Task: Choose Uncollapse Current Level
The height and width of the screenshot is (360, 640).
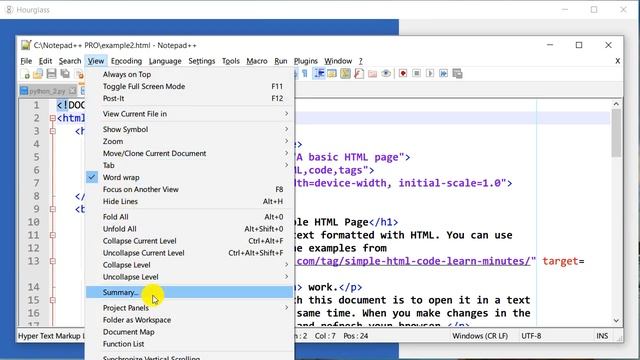Action: [189, 253]
